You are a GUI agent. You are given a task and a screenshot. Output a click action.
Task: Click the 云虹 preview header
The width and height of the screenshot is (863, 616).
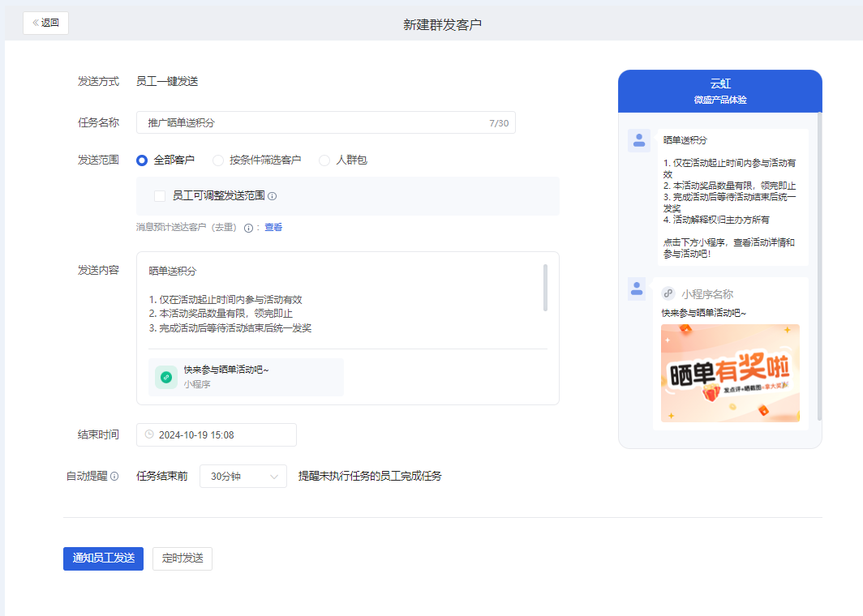point(720,83)
